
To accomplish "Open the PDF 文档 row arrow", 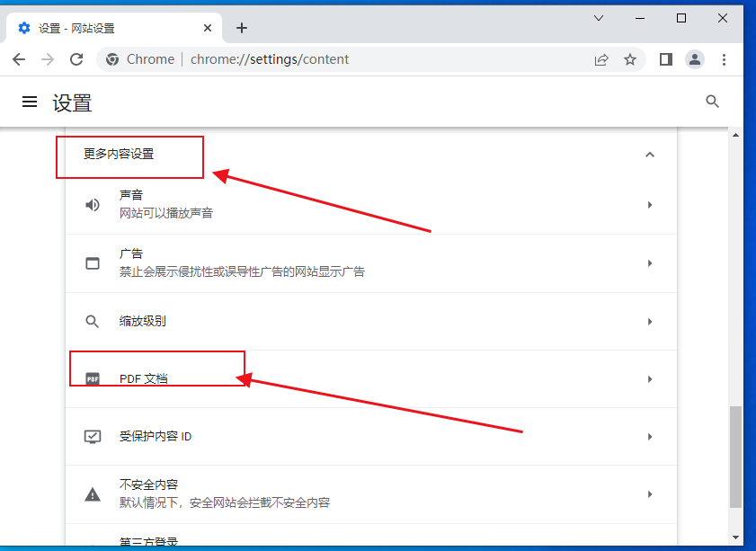I will click(x=650, y=379).
